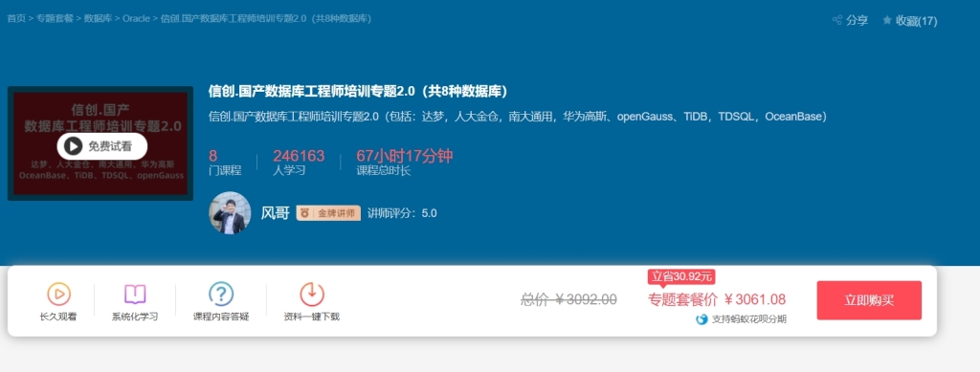Click the current page breadcrumb 共8种数据库
This screenshot has width=980, height=372.
tap(266, 19)
